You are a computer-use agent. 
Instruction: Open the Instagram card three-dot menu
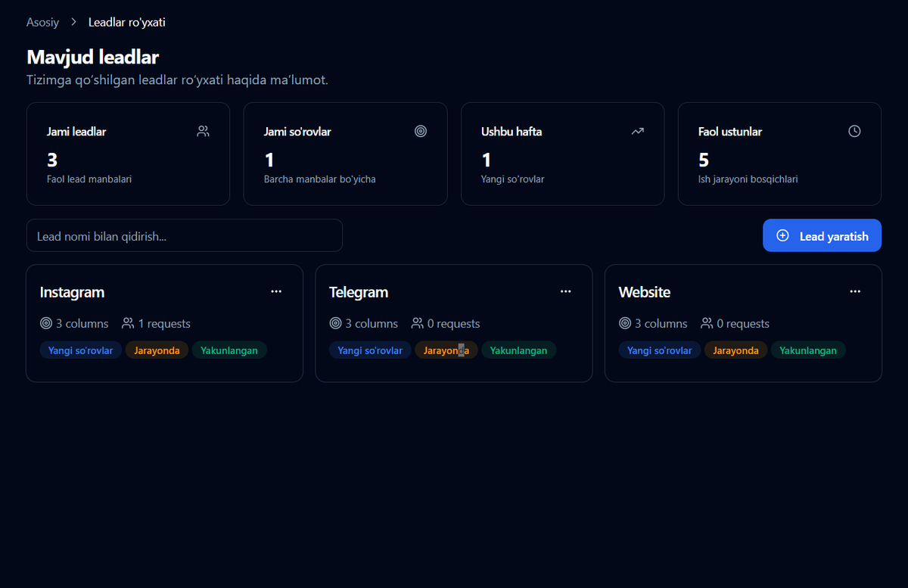pyautogui.click(x=276, y=291)
